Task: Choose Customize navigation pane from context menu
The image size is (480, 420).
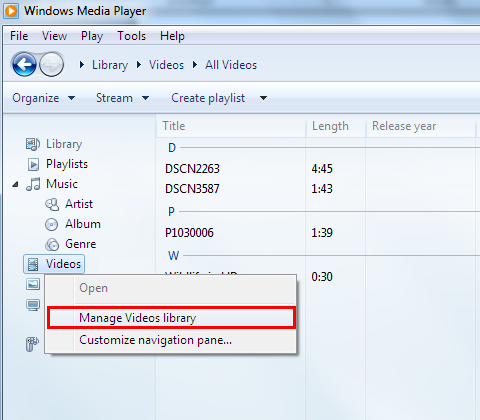Action: pos(171,340)
